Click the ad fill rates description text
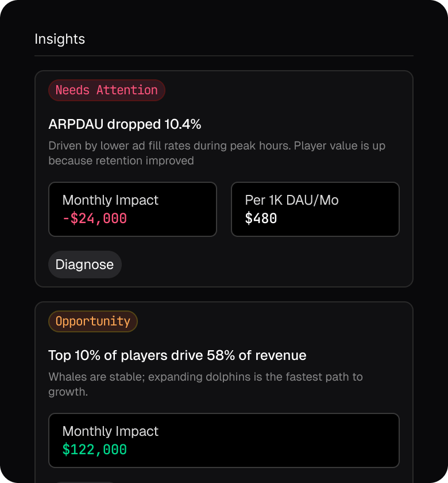Viewport: 448px width, 483px height. (x=217, y=153)
